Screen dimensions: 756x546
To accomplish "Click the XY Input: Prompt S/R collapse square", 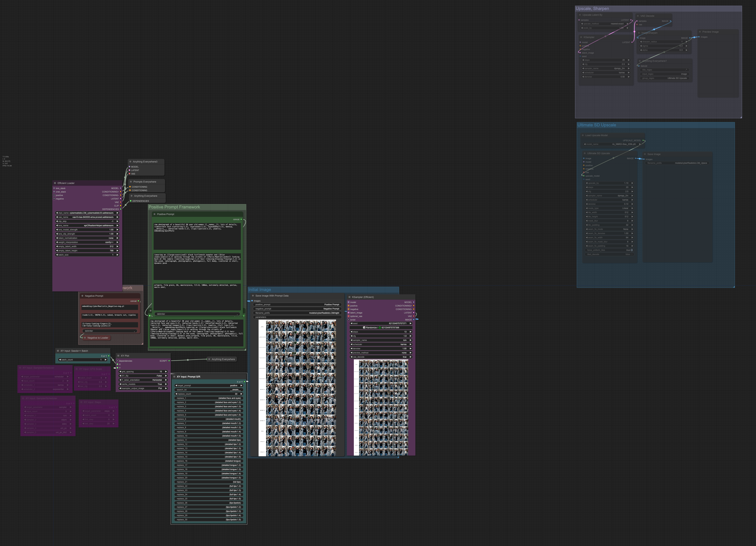I will click(x=174, y=377).
